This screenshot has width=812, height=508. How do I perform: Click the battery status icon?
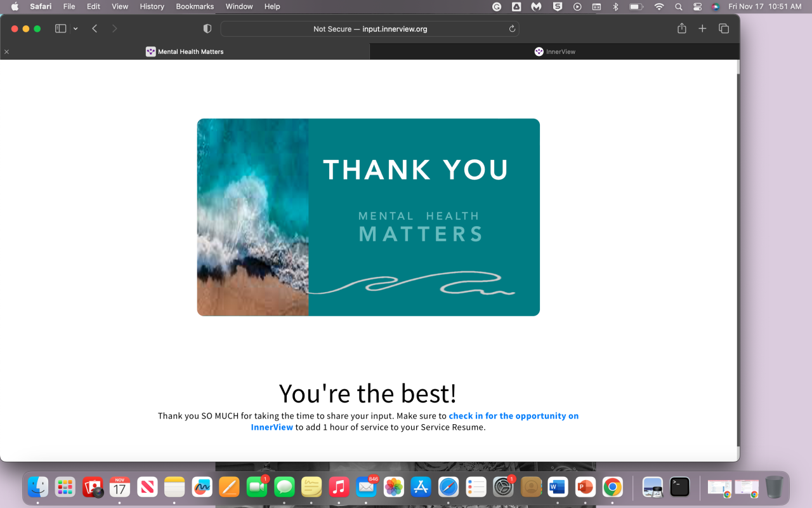pyautogui.click(x=636, y=6)
